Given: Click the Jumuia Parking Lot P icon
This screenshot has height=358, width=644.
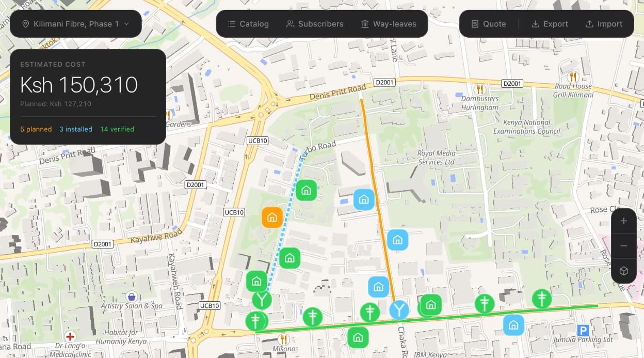Looking at the screenshot, I should coord(583,331).
